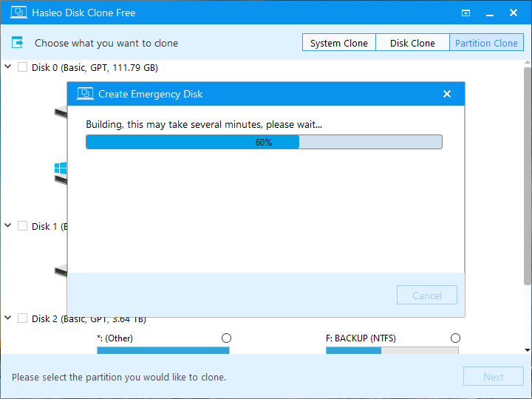Click the scrollbar down arrow
Viewport: 532px width, 399px height.
pyautogui.click(x=527, y=349)
